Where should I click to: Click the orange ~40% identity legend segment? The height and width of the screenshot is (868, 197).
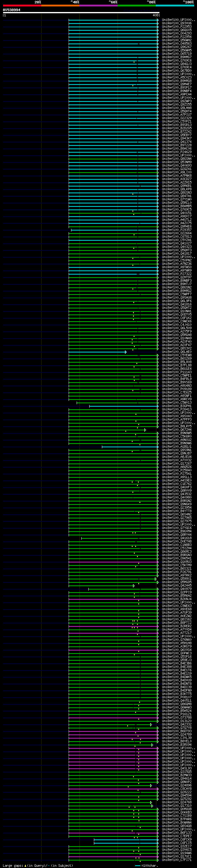click(x=60, y=6)
